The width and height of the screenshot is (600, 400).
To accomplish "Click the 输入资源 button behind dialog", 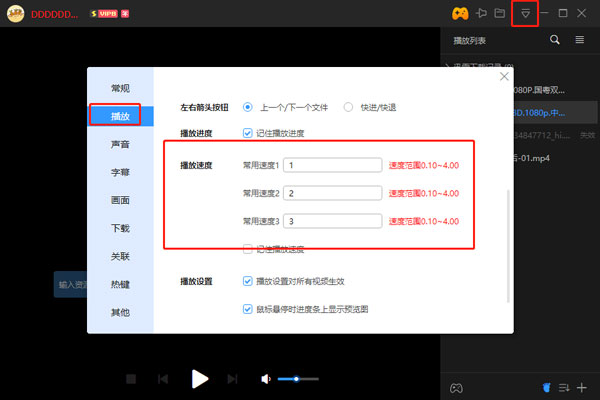I will (x=70, y=284).
